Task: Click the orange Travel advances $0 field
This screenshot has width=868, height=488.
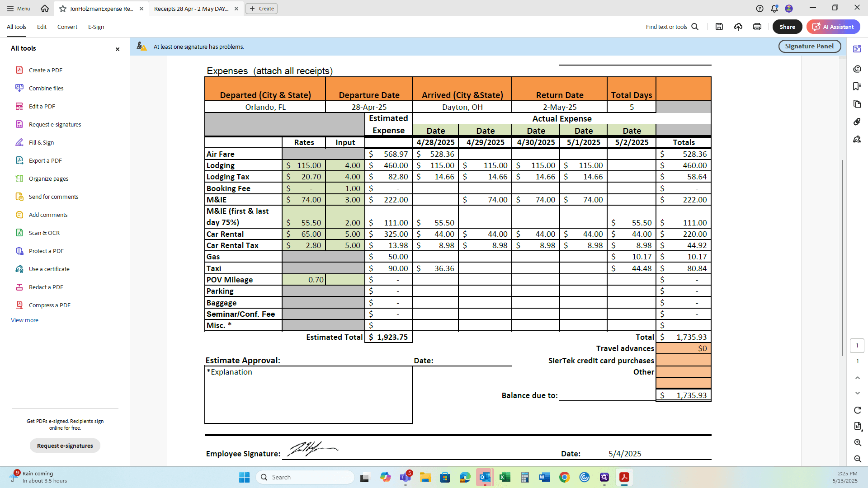Action: tap(683, 348)
